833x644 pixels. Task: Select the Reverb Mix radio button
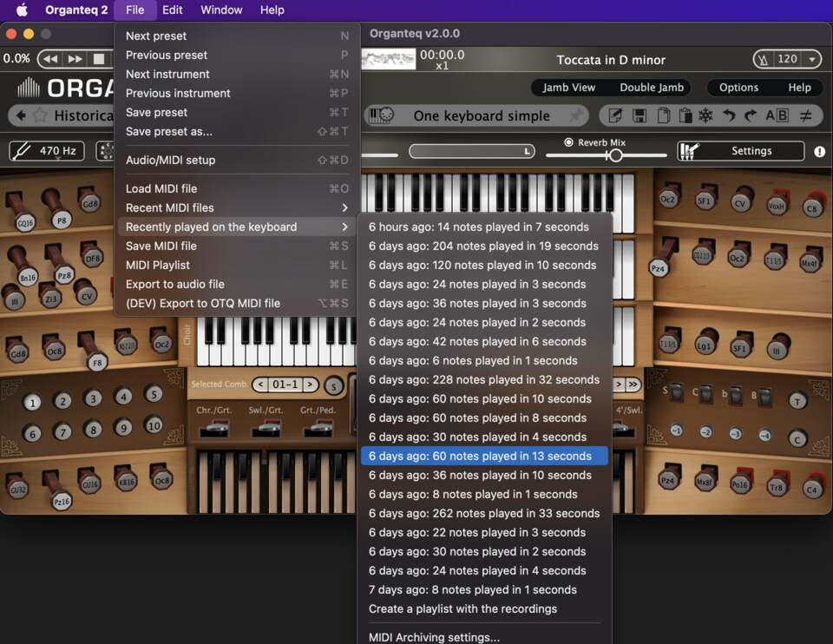pyautogui.click(x=568, y=142)
